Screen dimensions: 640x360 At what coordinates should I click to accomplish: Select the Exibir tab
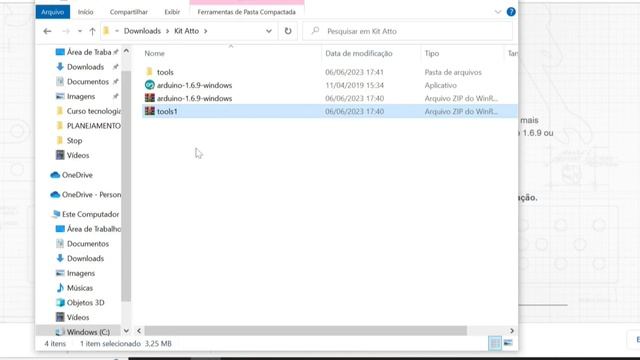(x=172, y=12)
